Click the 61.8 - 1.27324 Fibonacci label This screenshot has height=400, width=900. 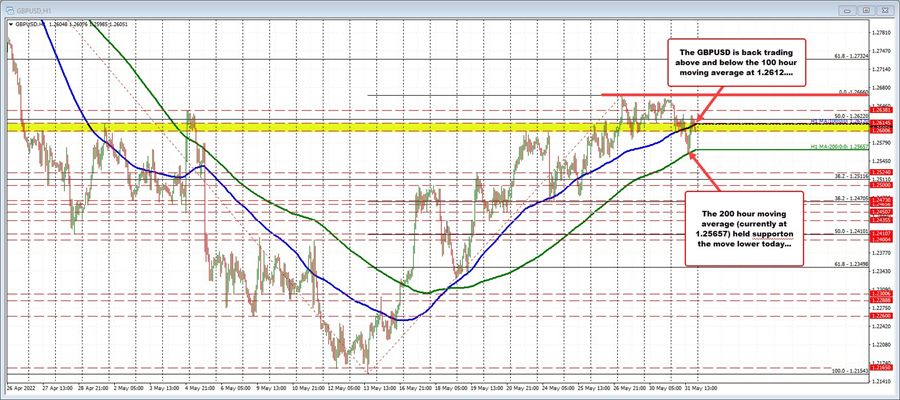point(850,56)
